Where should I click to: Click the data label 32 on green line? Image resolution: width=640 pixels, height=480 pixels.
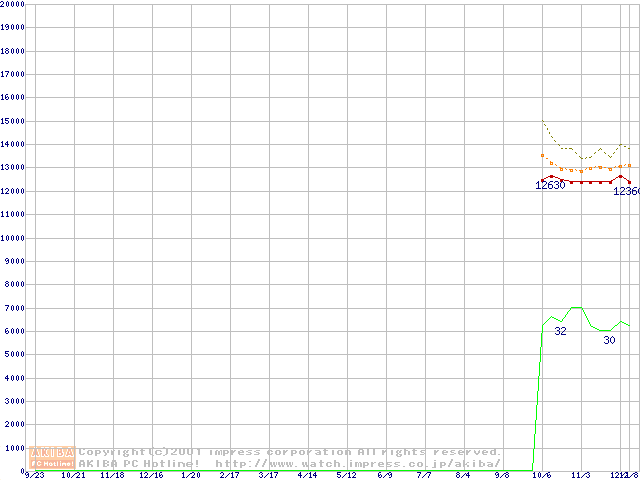point(560,331)
